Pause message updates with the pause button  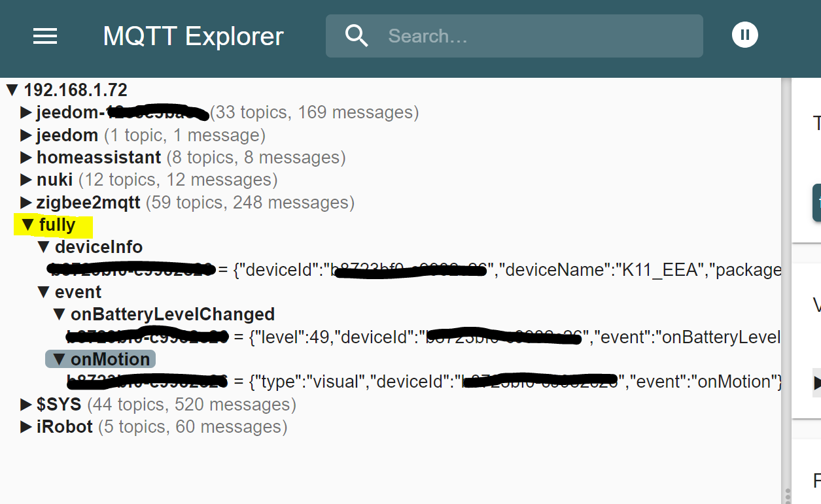click(744, 35)
